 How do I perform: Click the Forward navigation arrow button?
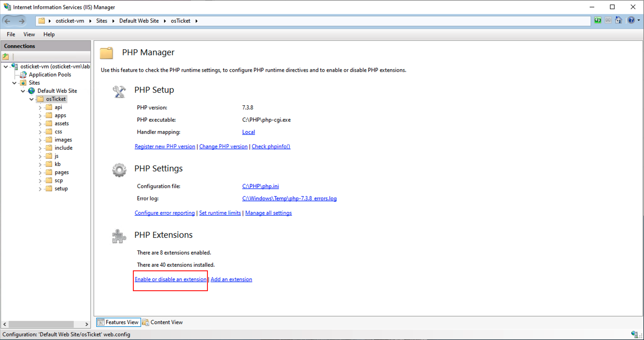pyautogui.click(x=22, y=21)
